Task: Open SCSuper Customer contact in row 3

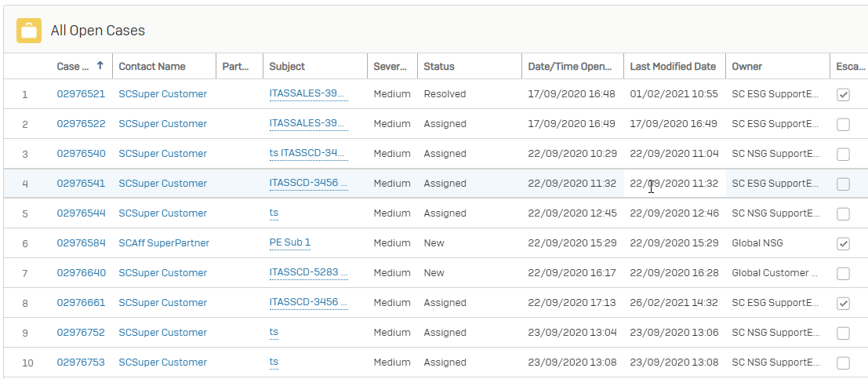Action: (x=162, y=154)
